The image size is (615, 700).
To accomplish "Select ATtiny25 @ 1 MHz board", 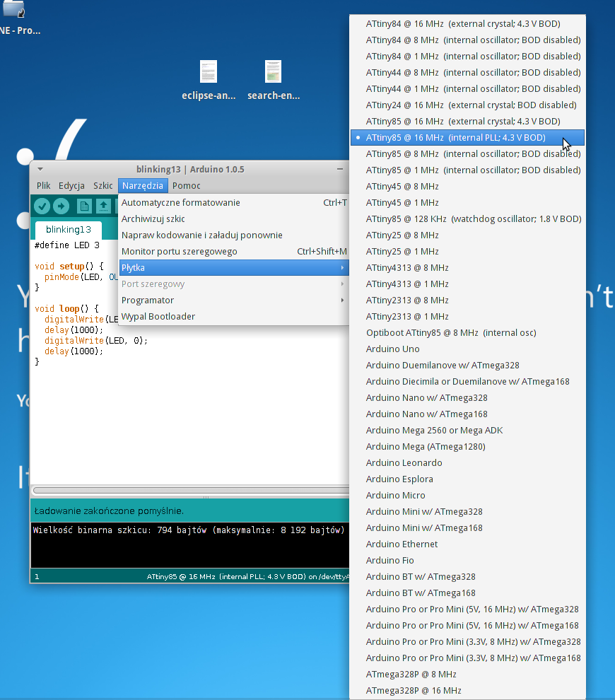I will (468, 251).
